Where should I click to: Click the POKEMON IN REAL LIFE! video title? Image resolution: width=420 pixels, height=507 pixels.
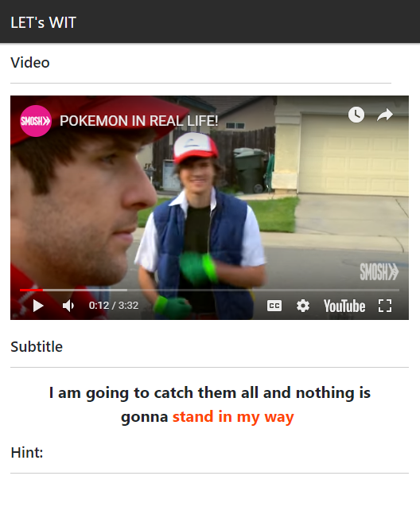coord(139,121)
